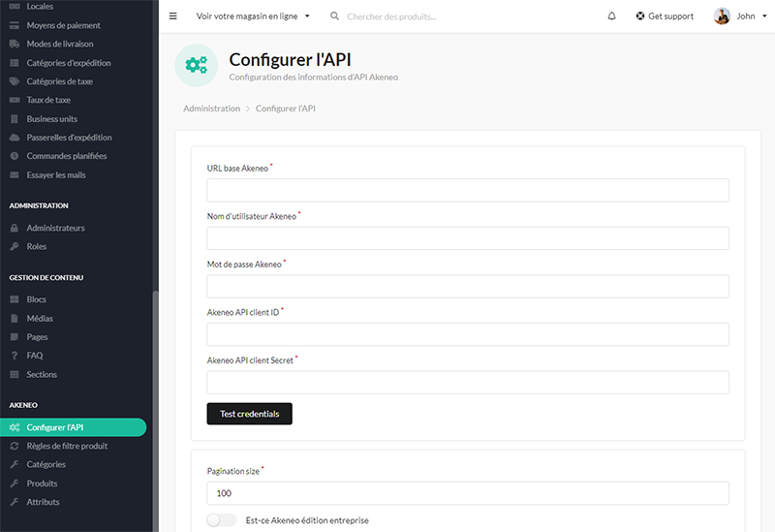Screen dimensions: 775x532
Task: Click the Locales sidebar icon
Action: pos(15,7)
